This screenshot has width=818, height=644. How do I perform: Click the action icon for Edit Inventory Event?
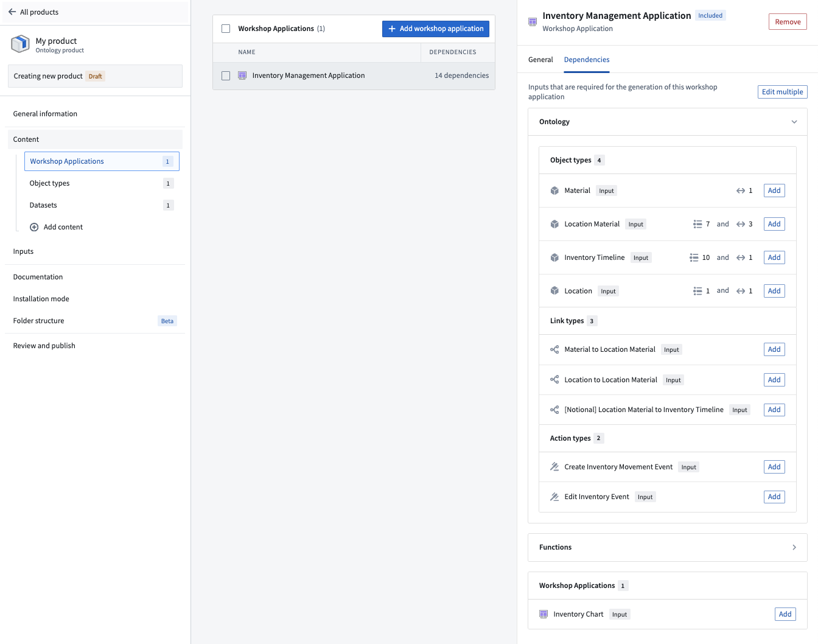coord(554,497)
